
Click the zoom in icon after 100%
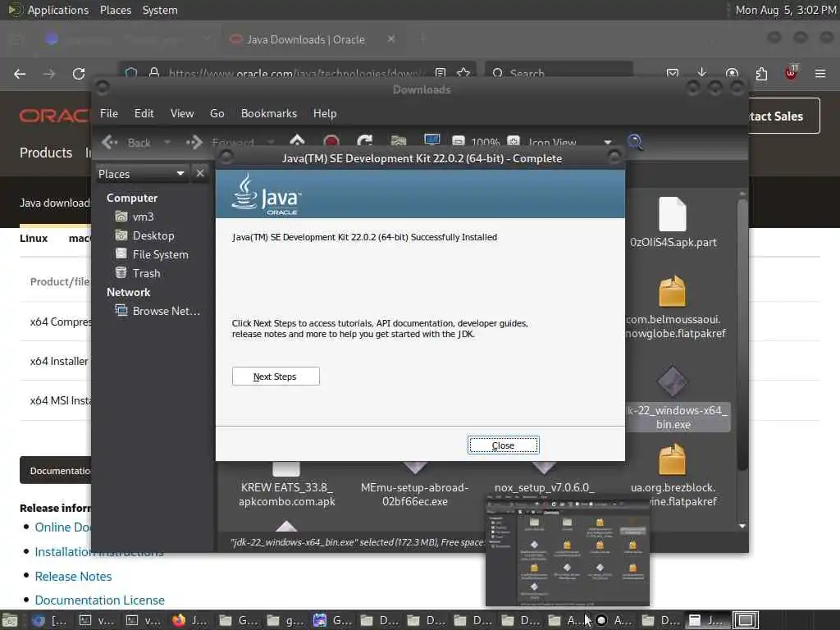pos(514,142)
